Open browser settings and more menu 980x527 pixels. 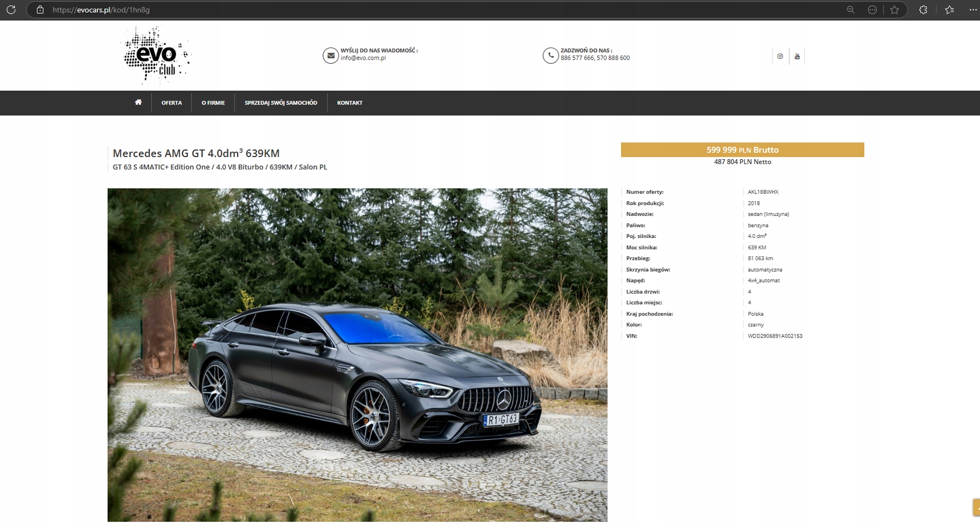coord(973,10)
